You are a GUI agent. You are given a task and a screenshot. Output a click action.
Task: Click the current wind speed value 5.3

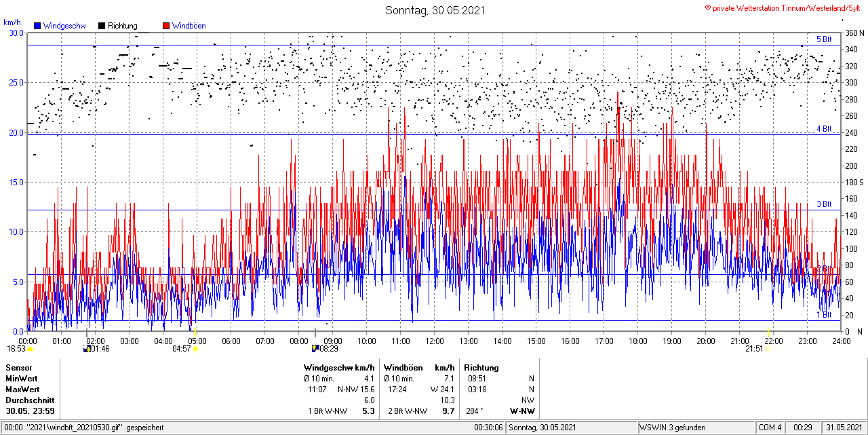(x=368, y=411)
